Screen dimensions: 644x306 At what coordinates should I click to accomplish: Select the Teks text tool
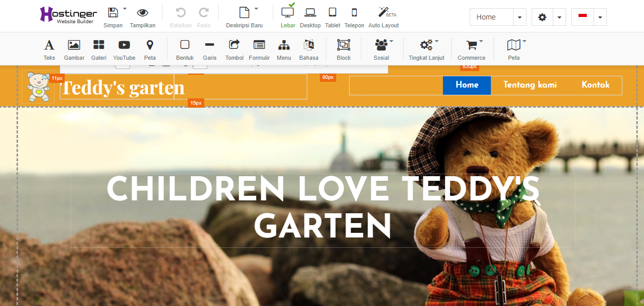click(x=49, y=49)
